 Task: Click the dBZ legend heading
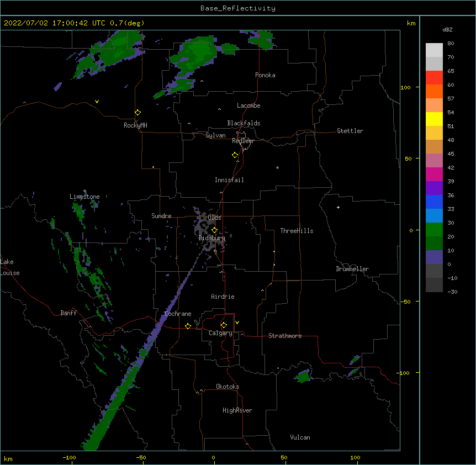click(x=447, y=29)
